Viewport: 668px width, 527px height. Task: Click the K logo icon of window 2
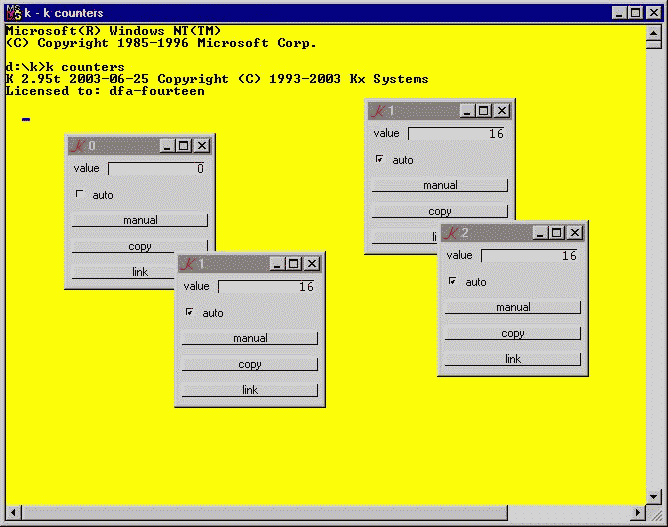451,233
